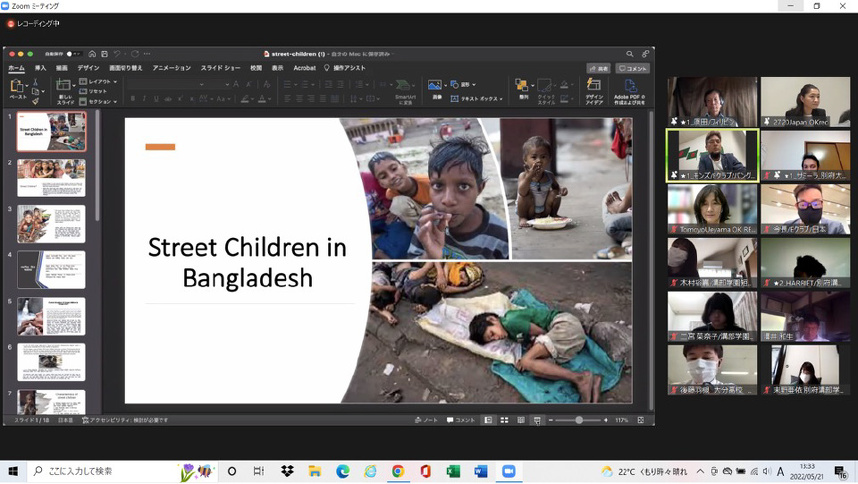Open the Design (デザイン) ribbon tab
858x484 pixels.
pyautogui.click(x=88, y=68)
